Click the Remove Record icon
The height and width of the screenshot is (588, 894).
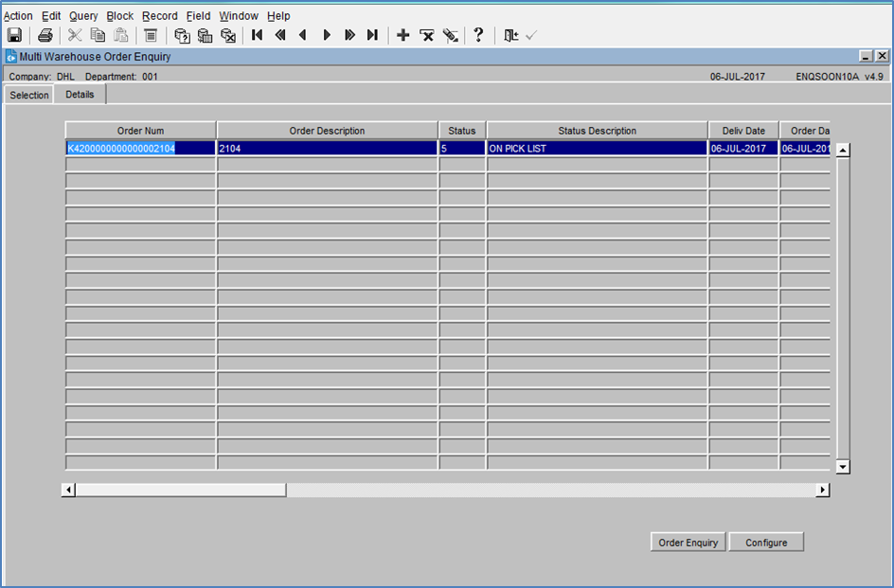[x=426, y=35]
